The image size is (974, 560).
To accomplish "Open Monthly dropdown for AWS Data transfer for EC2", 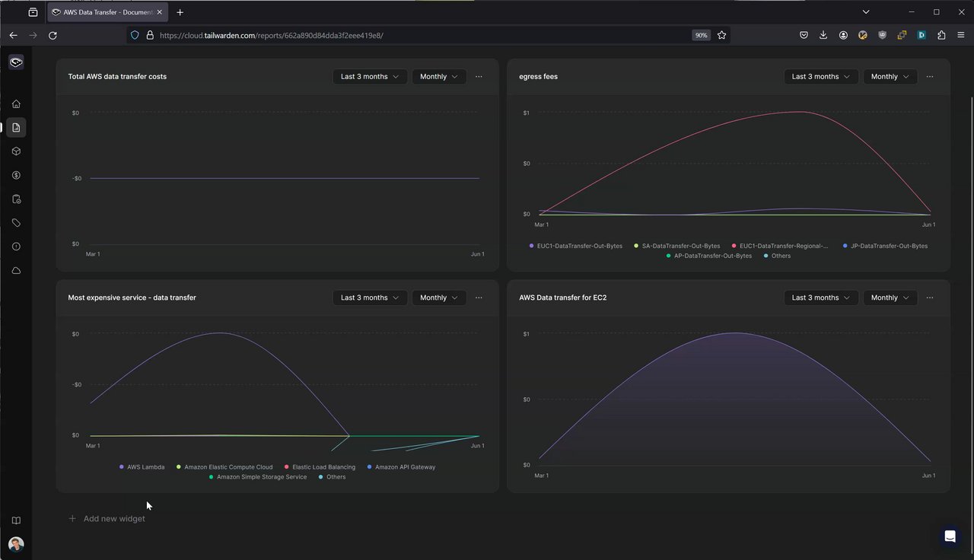I will click(x=890, y=297).
